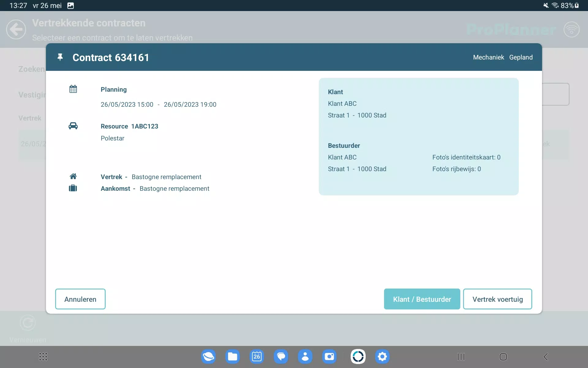Screen dimensions: 588x368
Task: Click Vertrek voertuig button
Action: 497,299
